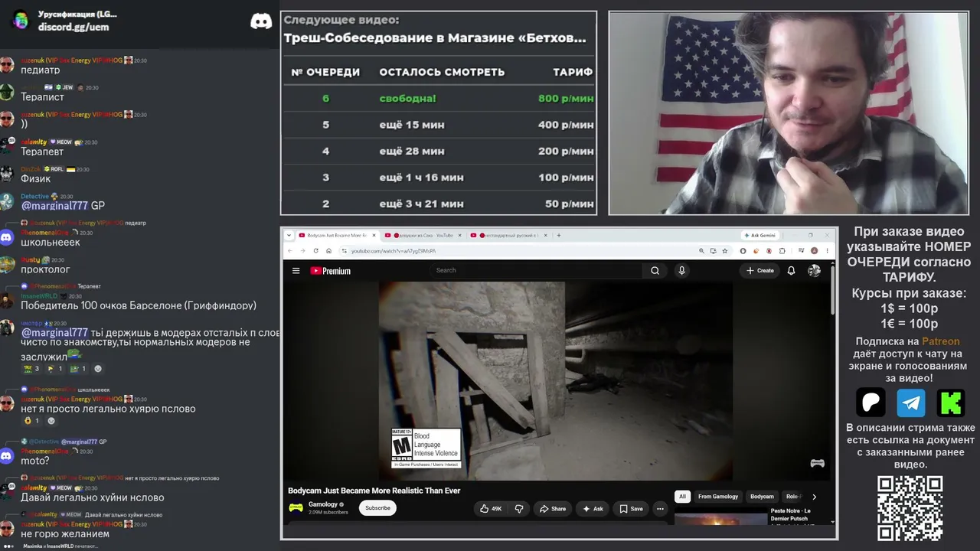The height and width of the screenshot is (551, 980).
Task: Reload the YouTube page
Action: tap(317, 251)
